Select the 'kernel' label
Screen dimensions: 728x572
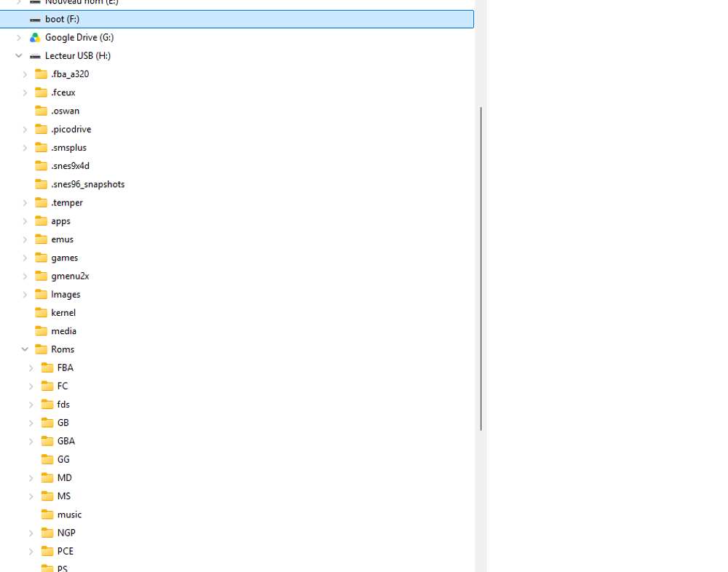point(63,312)
